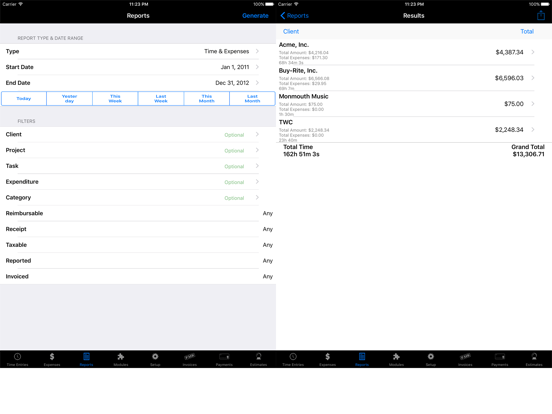Expand the Client filter chevron
This screenshot has height=414, width=552.
(257, 134)
